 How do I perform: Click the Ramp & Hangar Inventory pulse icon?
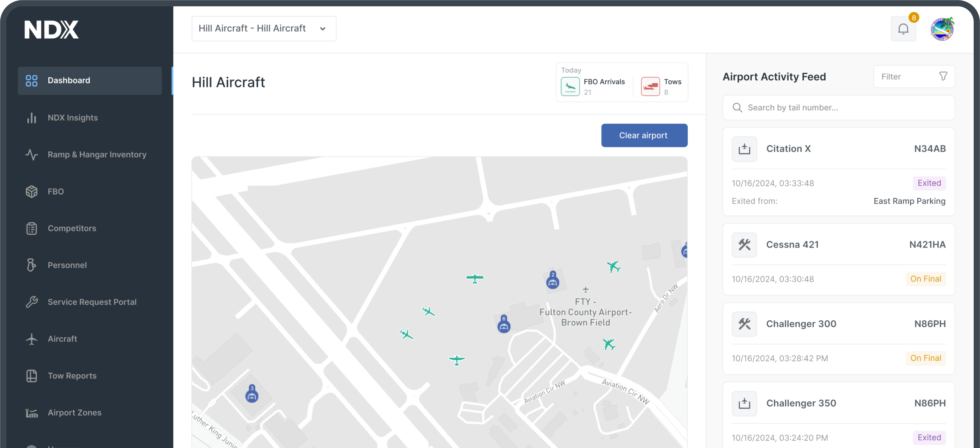pyautogui.click(x=32, y=155)
